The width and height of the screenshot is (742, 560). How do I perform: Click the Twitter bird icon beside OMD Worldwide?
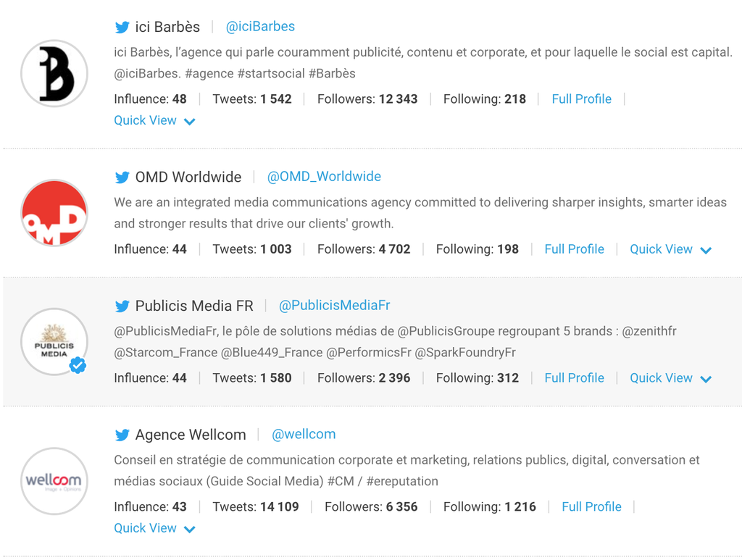point(122,177)
